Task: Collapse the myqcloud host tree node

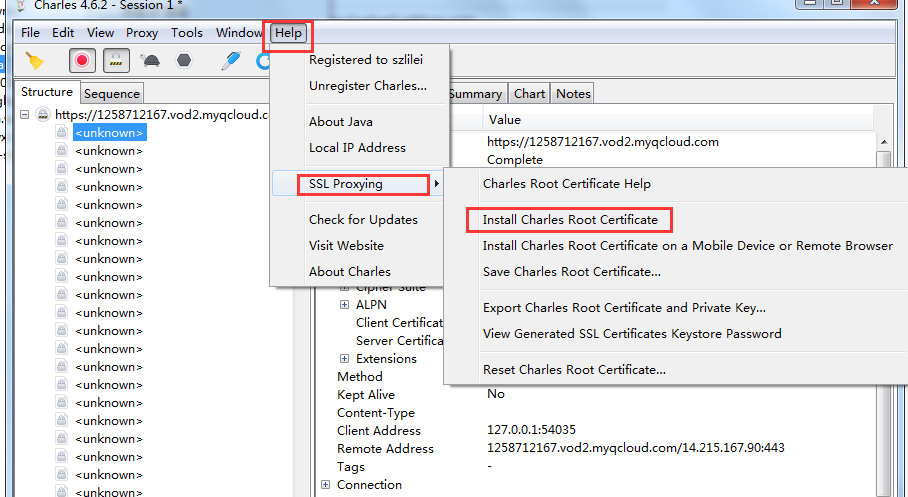Action: [x=24, y=115]
